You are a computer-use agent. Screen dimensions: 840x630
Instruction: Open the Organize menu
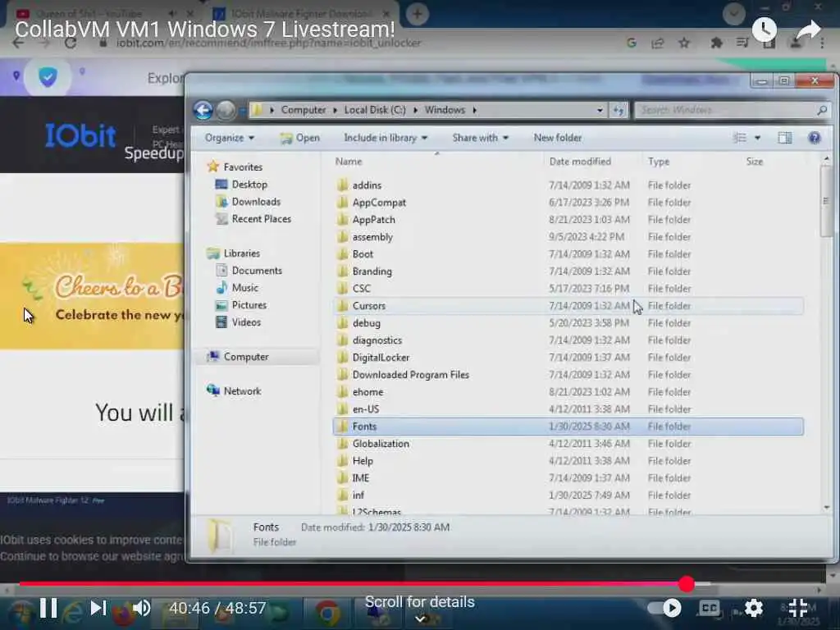[x=230, y=138]
